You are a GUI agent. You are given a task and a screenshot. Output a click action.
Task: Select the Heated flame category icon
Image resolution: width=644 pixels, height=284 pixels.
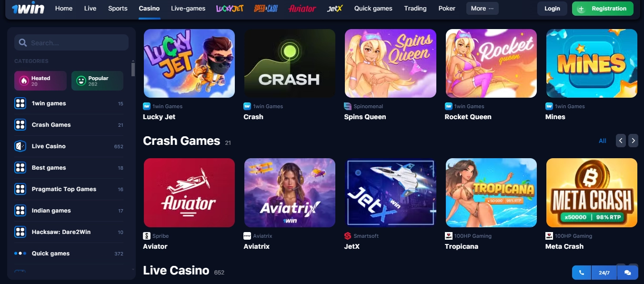pos(23,81)
